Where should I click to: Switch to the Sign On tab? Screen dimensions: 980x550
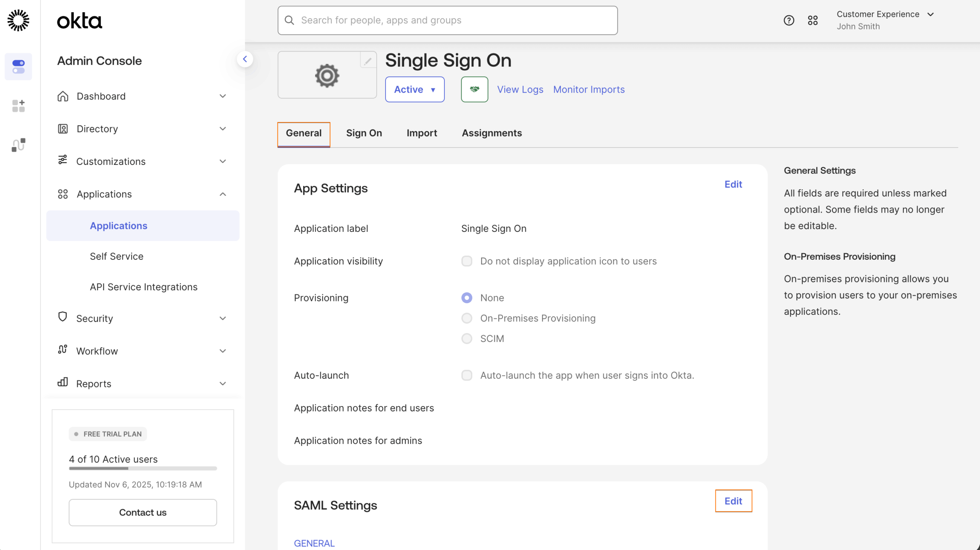point(364,133)
